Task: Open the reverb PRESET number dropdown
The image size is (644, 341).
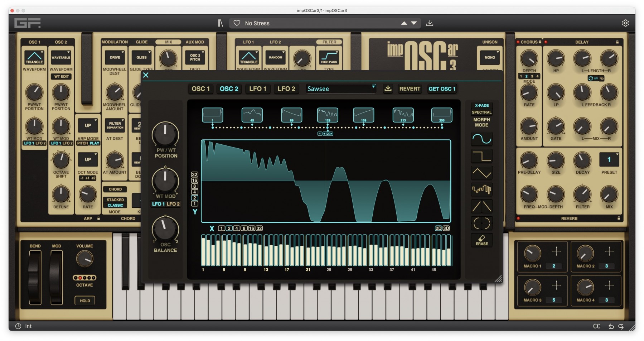Action: pos(609,160)
